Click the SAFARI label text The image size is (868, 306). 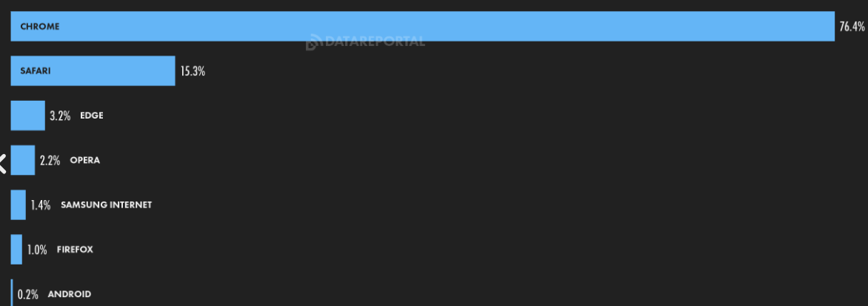(36, 71)
